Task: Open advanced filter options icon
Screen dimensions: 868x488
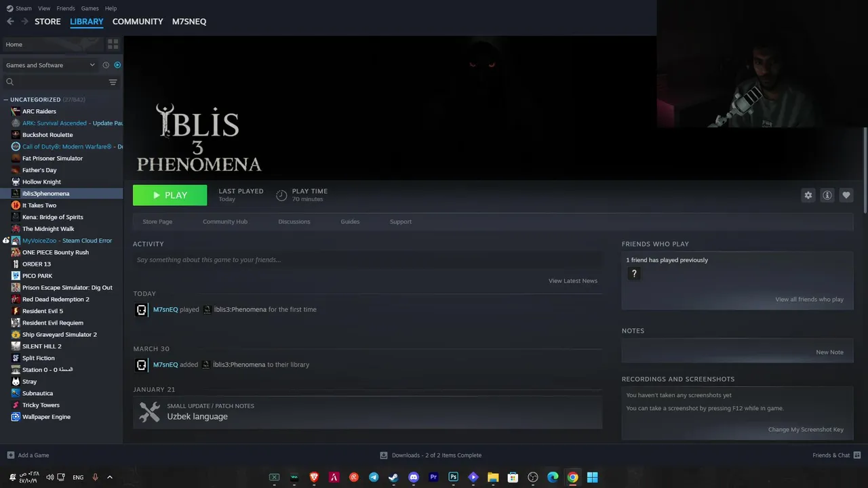Action: (x=113, y=82)
